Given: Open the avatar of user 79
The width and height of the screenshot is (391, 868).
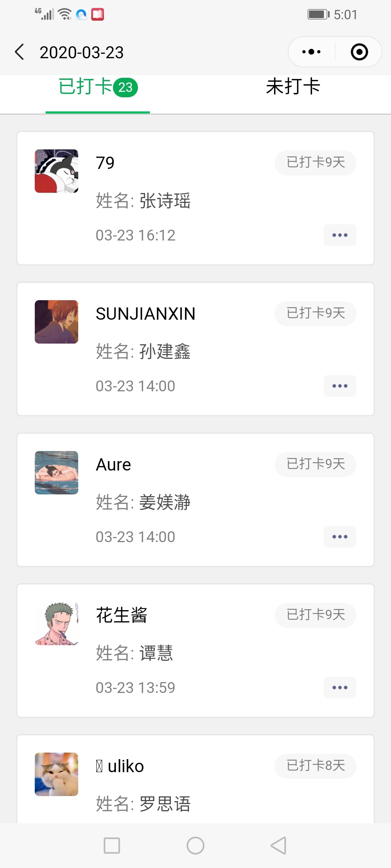Looking at the screenshot, I should (x=56, y=171).
